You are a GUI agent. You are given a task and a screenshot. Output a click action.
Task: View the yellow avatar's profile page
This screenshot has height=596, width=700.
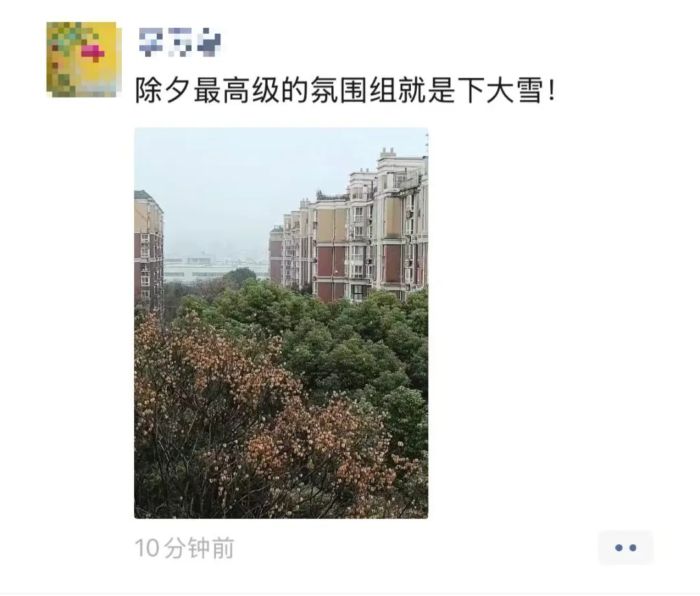(84, 60)
